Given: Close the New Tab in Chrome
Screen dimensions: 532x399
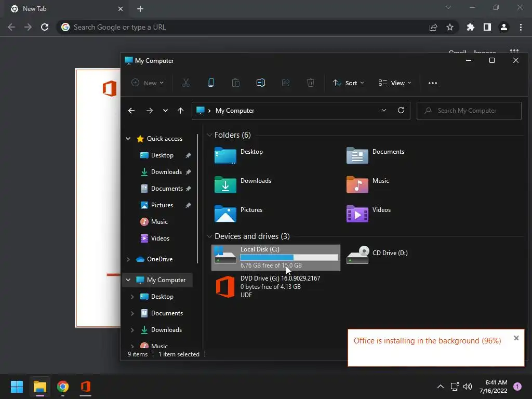Looking at the screenshot, I should (121, 9).
